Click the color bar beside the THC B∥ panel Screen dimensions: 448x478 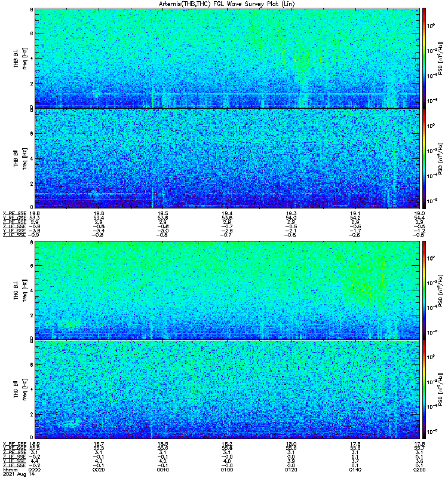coord(424,390)
